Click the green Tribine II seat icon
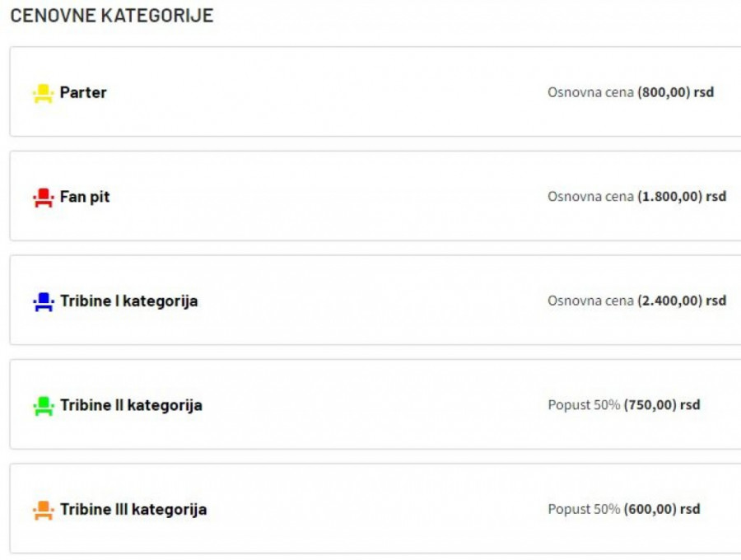741x560 pixels. (x=43, y=406)
